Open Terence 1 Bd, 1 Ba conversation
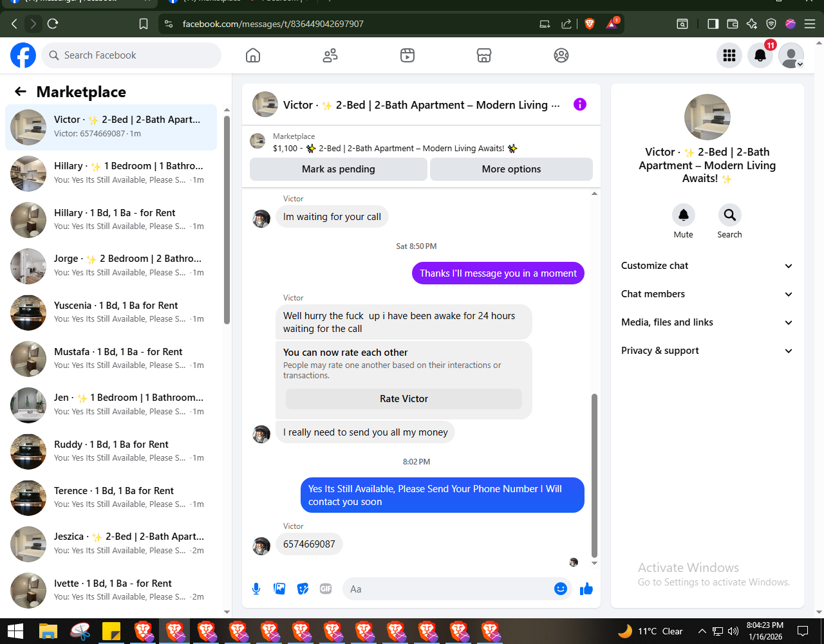This screenshot has height=644, width=824. tap(111, 497)
